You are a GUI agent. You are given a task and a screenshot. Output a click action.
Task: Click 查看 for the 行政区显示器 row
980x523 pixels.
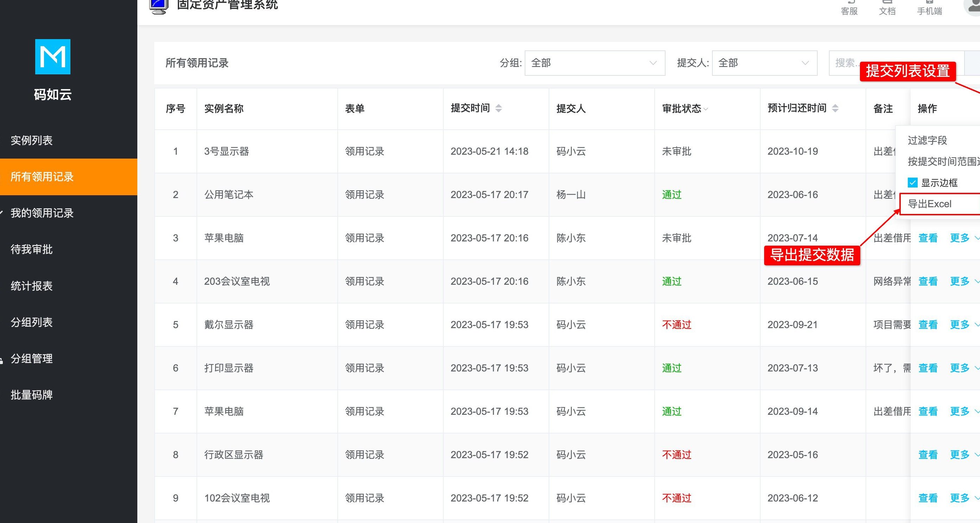(928, 455)
